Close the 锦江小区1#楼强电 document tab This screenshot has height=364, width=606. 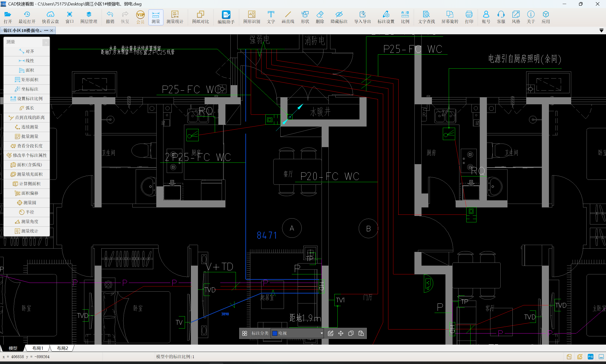tap(52, 31)
